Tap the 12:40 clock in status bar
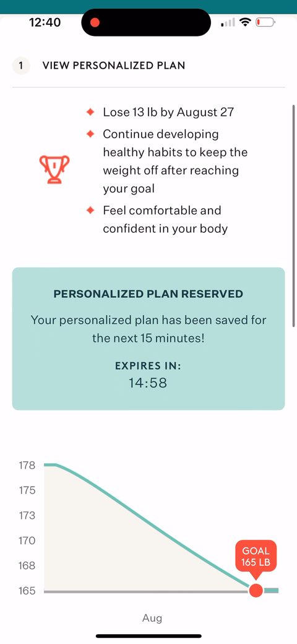Screen dimensions: 297x644 (45, 22)
